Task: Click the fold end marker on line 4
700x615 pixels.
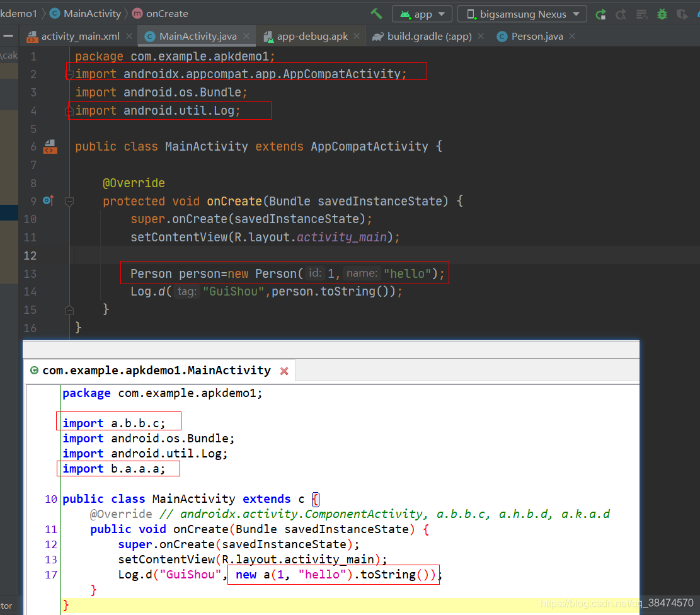Action: [x=69, y=111]
